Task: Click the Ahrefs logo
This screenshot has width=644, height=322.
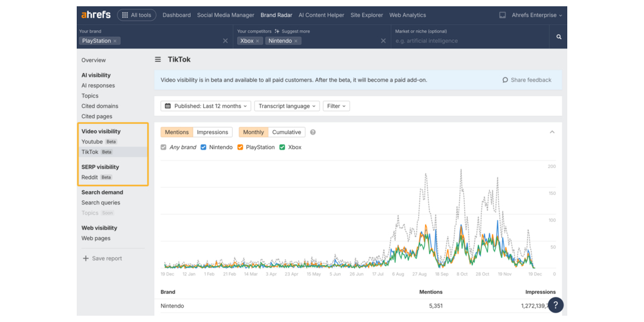Action: pos(96,15)
